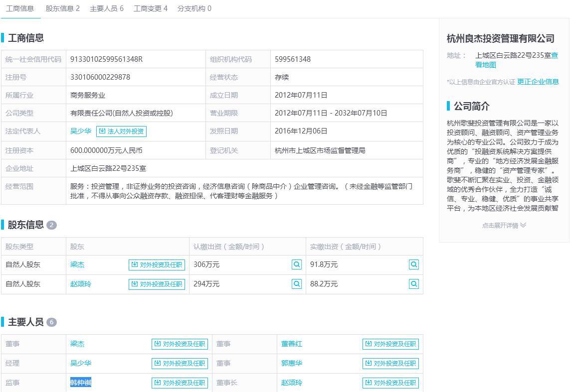
Task: Click highlighted supervisor name 韩仲祺
Action: point(80,383)
